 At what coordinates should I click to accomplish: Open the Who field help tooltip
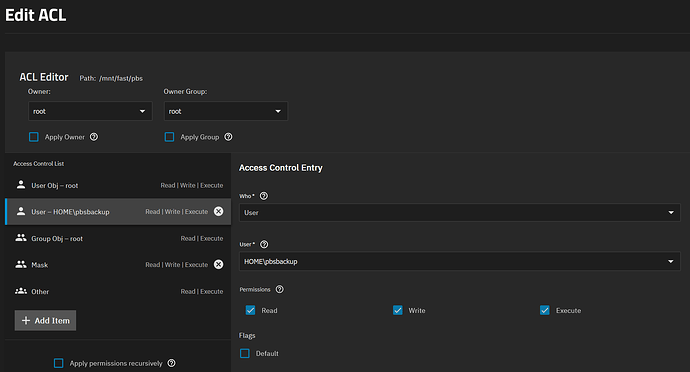point(264,196)
